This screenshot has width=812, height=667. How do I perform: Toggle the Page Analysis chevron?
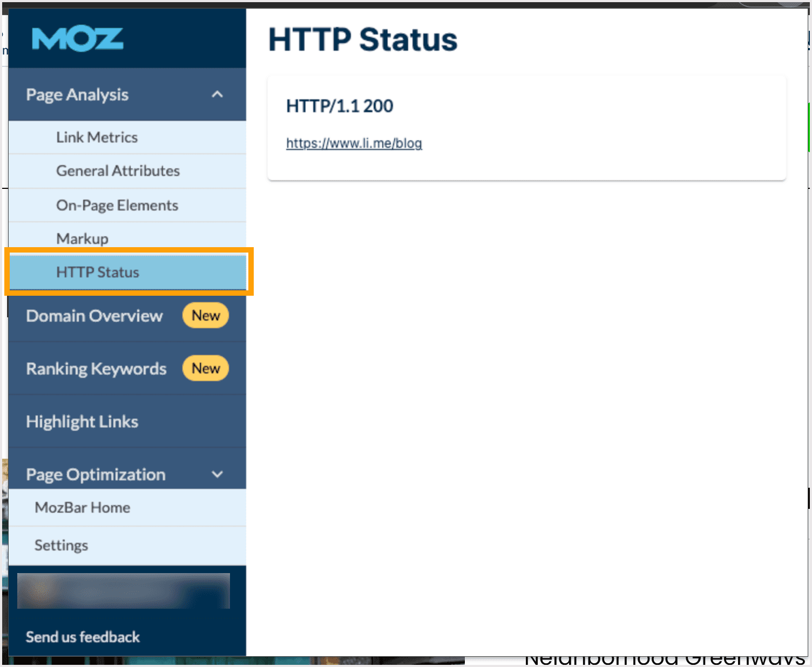coord(218,94)
